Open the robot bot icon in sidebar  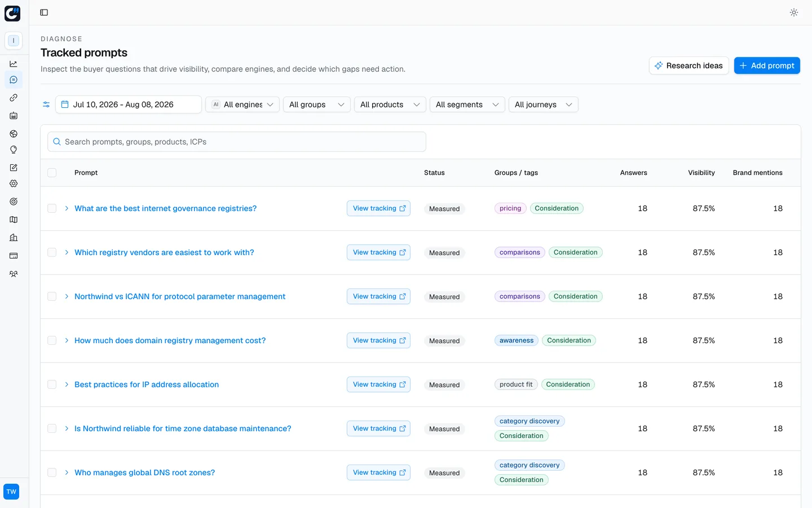14,116
